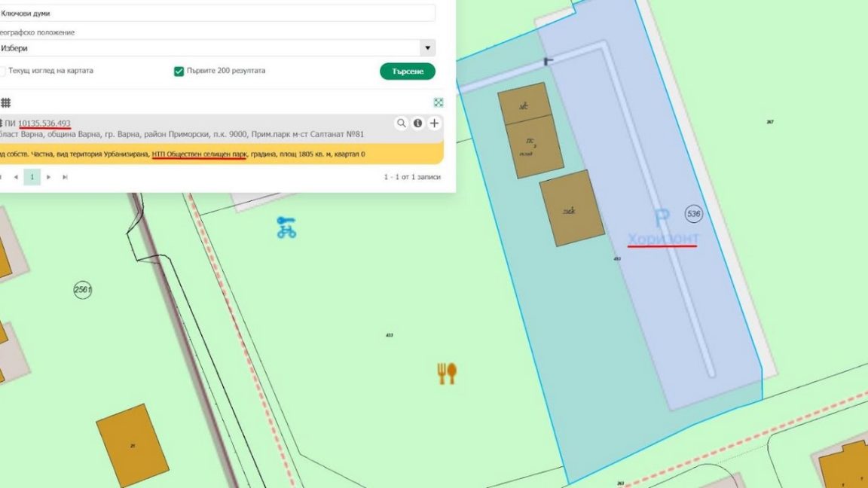Go to previous results page arrow

coord(15,177)
